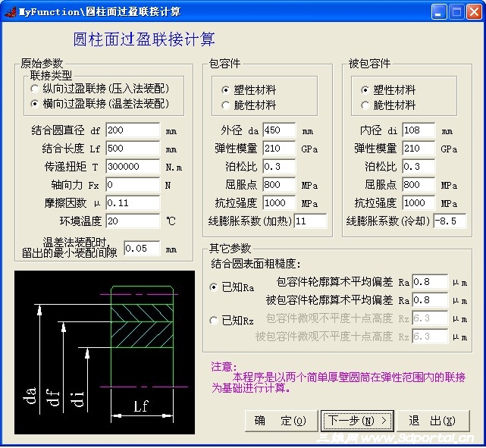Click 摩擦因数 μ input field
The image size is (486, 448).
coord(133,203)
